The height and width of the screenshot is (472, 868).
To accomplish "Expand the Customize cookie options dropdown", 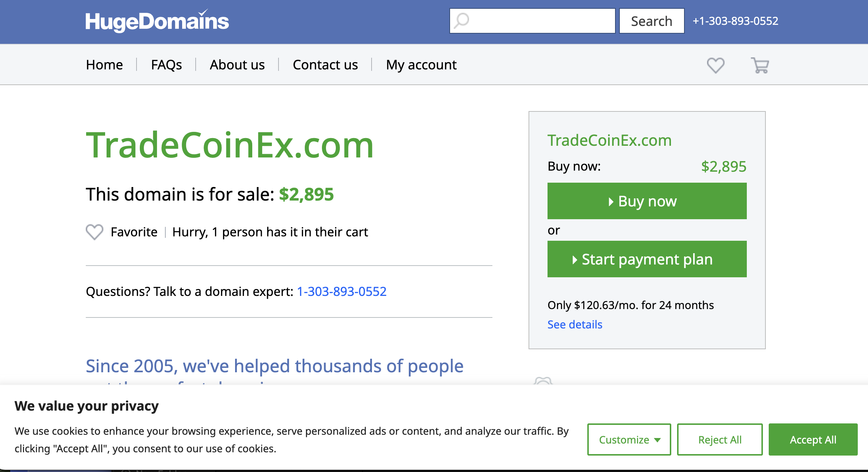I will pyautogui.click(x=629, y=439).
